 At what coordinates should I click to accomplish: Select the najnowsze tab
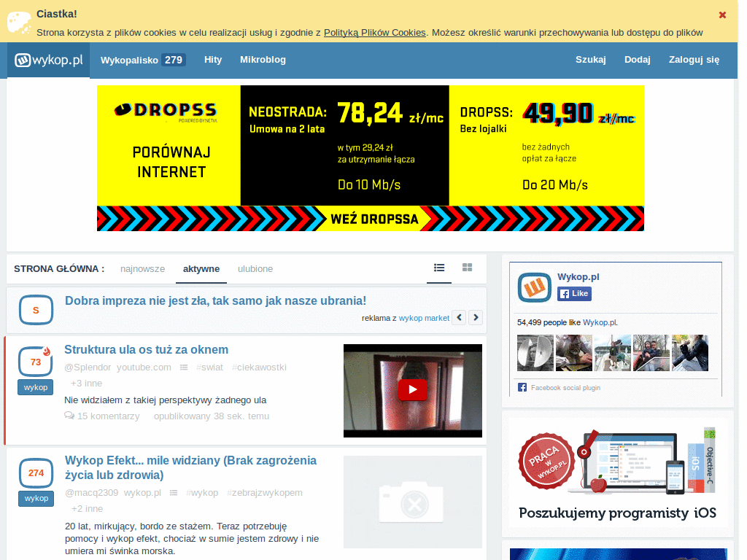(142, 268)
